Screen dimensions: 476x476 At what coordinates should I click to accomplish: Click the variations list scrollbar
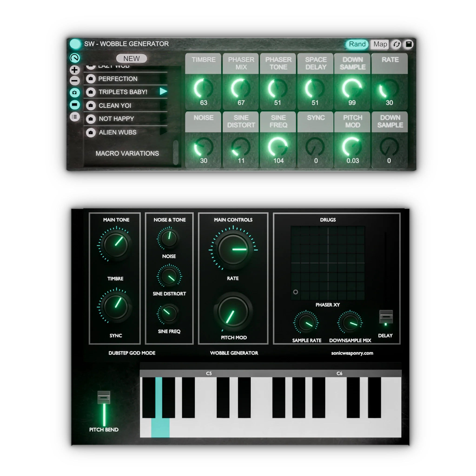pyautogui.click(x=176, y=152)
